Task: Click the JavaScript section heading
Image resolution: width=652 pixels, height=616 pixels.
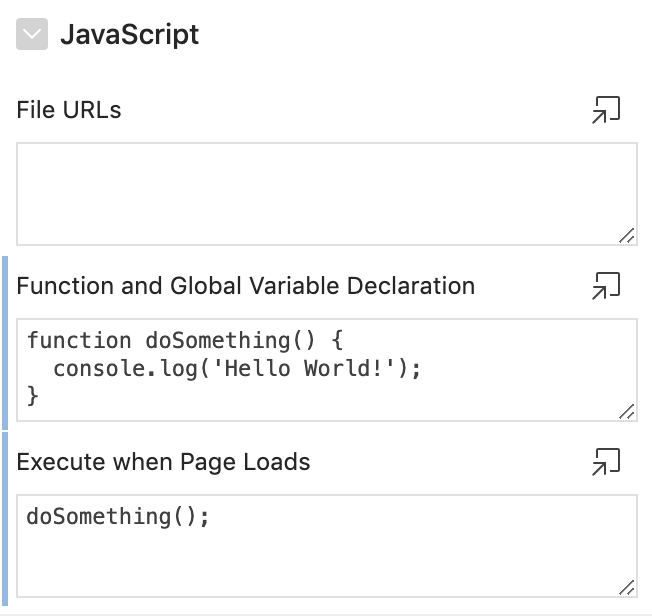Action: 129,35
